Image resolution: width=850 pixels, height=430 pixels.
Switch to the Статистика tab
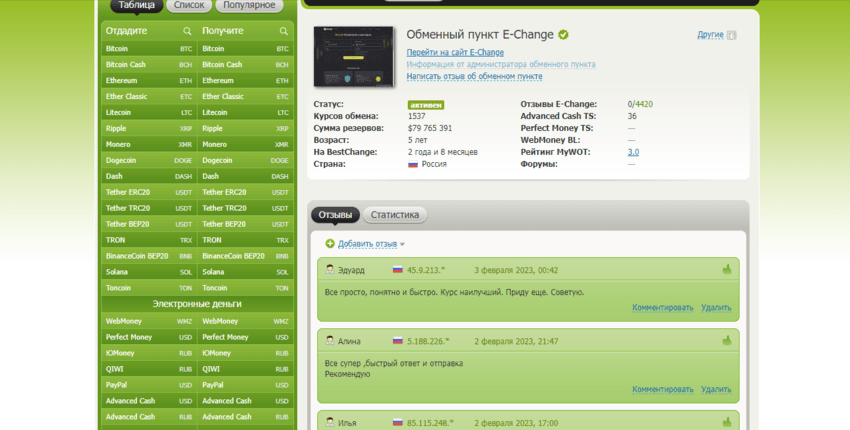click(x=394, y=215)
